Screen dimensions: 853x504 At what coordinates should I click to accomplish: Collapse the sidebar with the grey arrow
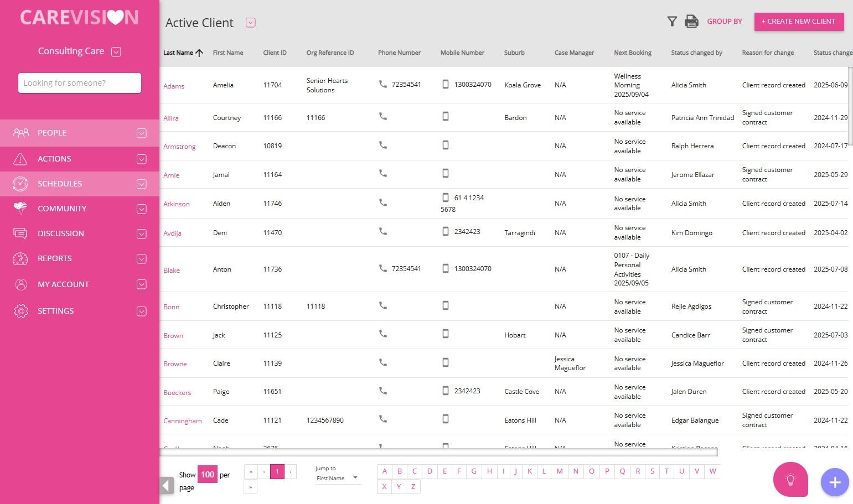point(167,485)
